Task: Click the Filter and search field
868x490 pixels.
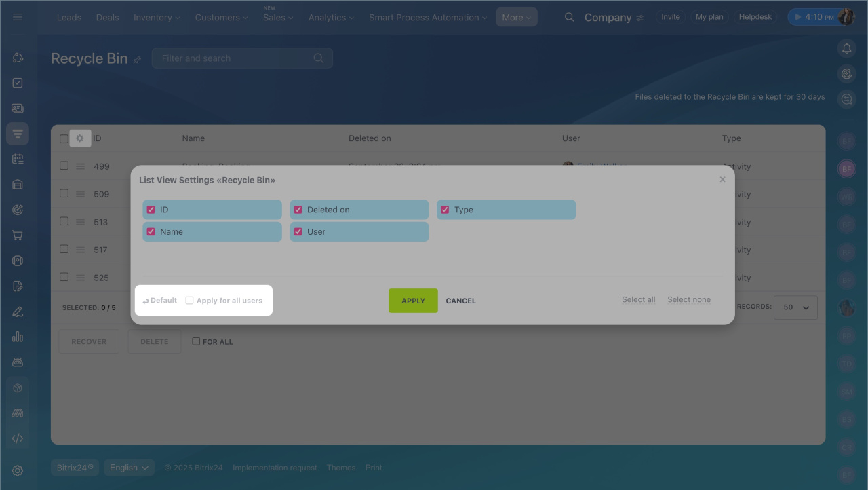Action: [234, 58]
